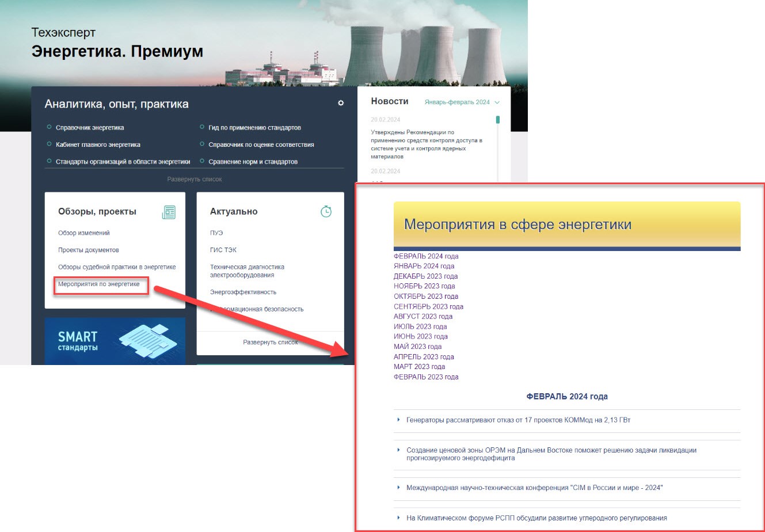Expand item about 17 проектов КОММод
This screenshot has width=765, height=532.
coord(518,420)
